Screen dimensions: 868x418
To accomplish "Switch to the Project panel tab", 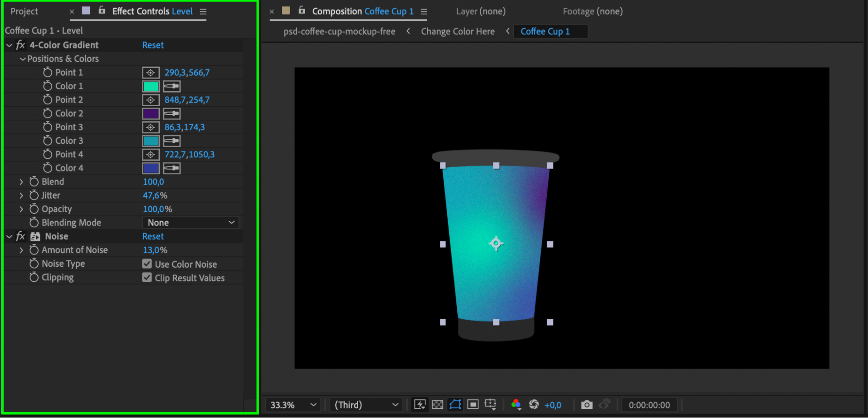I will 24,11.
